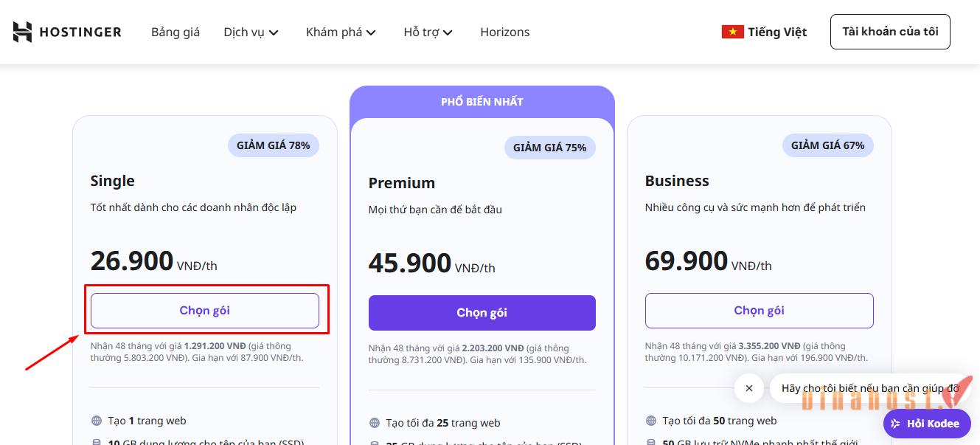Expand the Hỗ trợ dropdown

click(428, 32)
